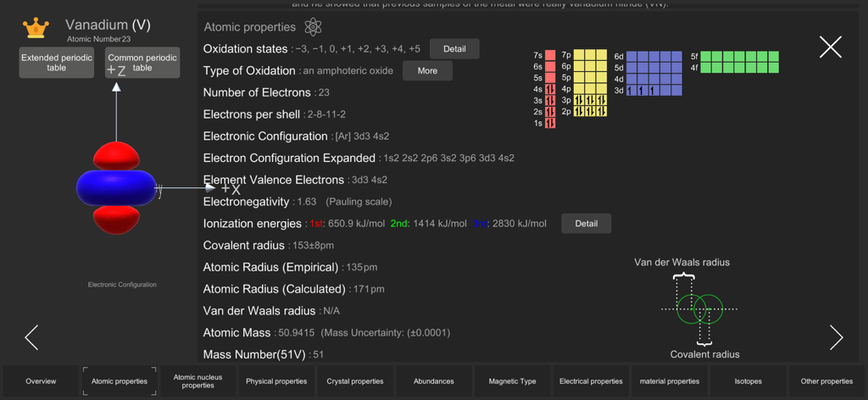Show the Isotopes tab

click(748, 381)
